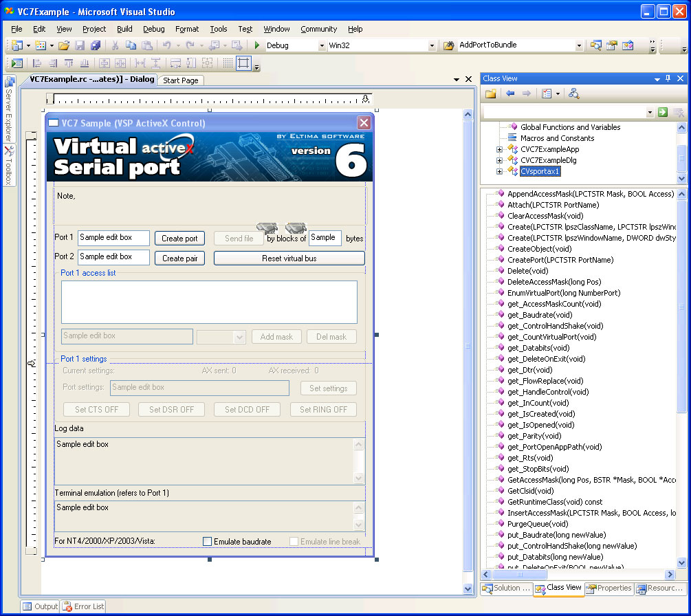Viewport: 691px width, 616px height.
Task: Open the Debug configuration dropdown
Action: point(322,45)
